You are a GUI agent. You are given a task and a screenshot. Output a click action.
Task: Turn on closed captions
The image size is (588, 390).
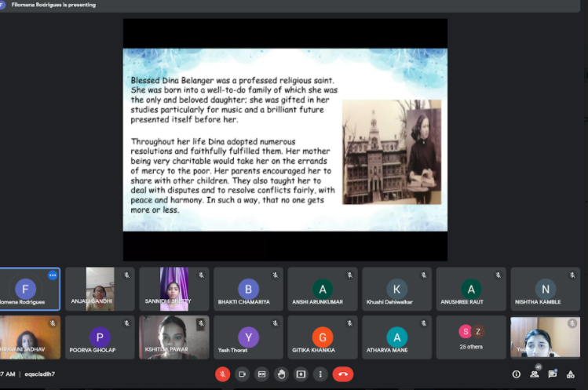point(261,374)
